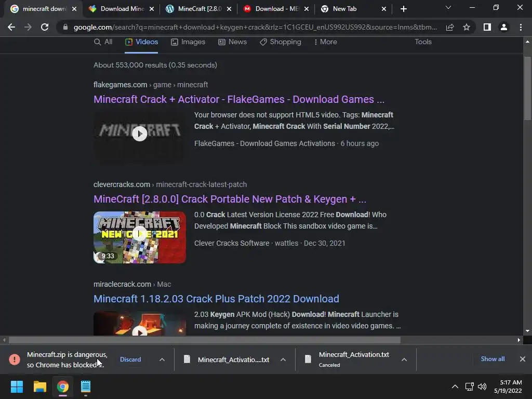Select the All search filter
This screenshot has height=399, width=532.
tap(103, 42)
